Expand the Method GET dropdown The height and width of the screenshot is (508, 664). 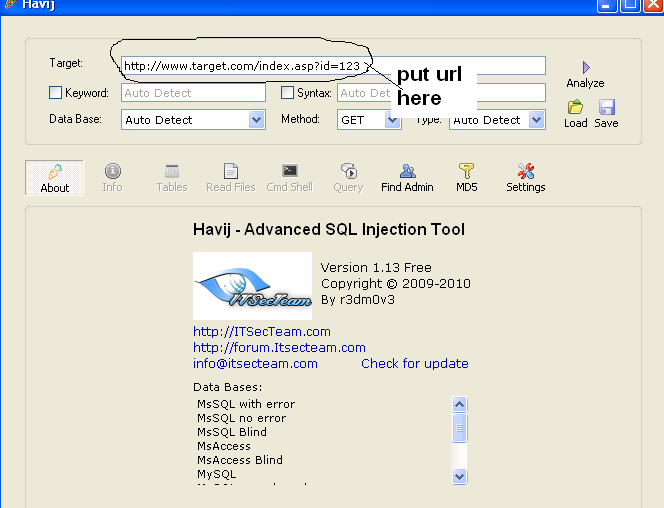tap(393, 120)
